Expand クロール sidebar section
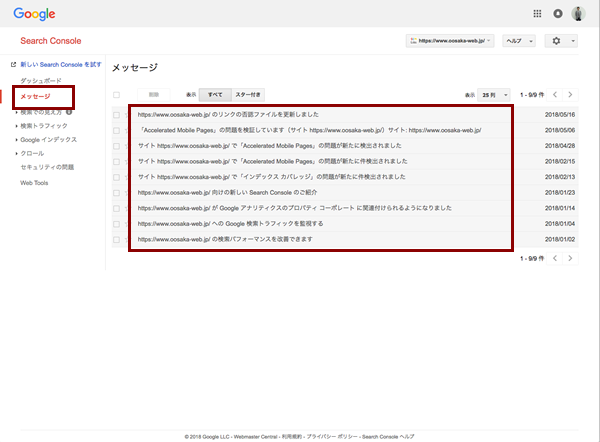This screenshot has width=600, height=442. click(32, 153)
